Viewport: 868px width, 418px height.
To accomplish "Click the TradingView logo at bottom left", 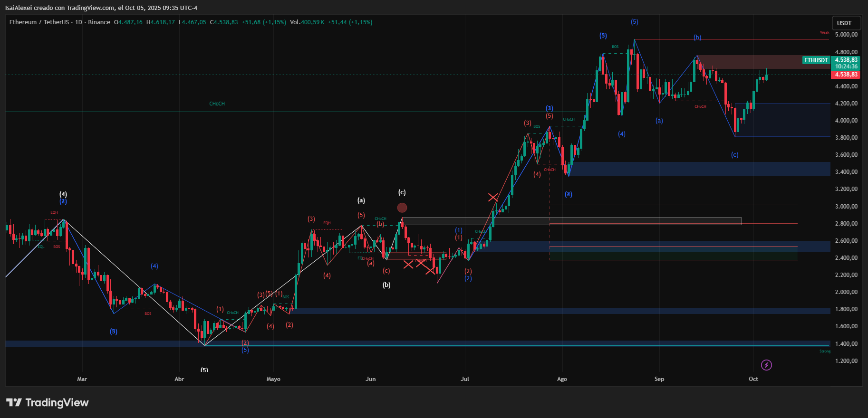I will click(x=48, y=402).
